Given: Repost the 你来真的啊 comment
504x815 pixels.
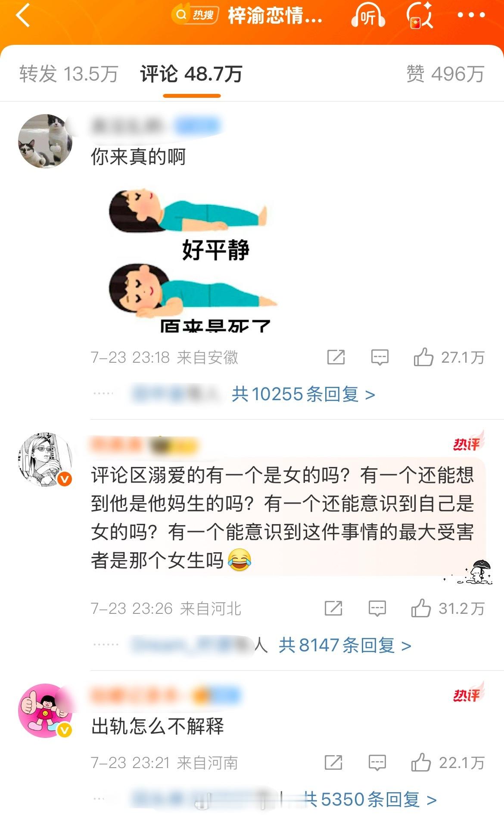Looking at the screenshot, I should pos(336,357).
